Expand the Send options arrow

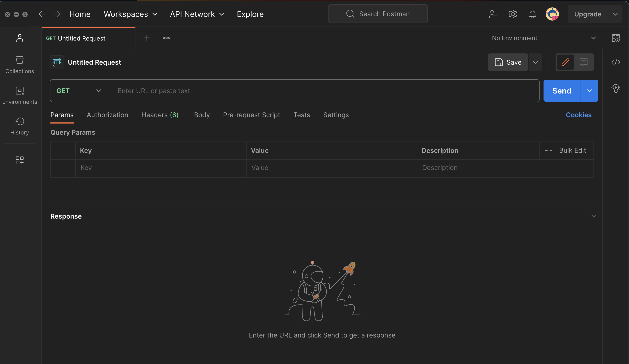pos(590,91)
